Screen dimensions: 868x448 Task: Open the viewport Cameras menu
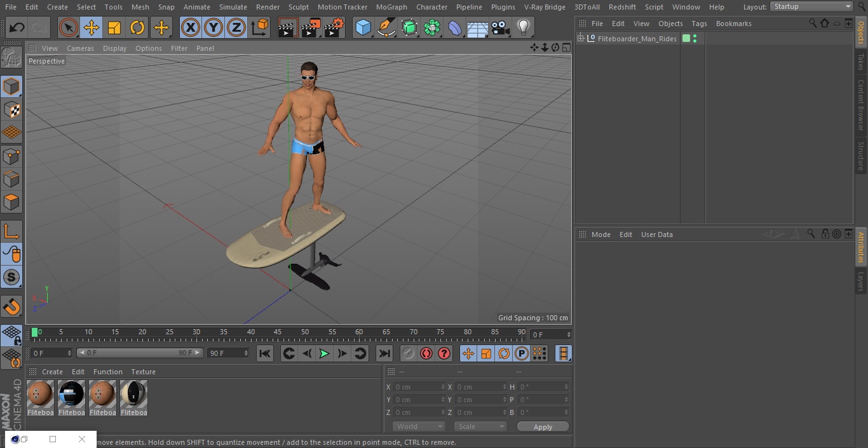pos(80,48)
